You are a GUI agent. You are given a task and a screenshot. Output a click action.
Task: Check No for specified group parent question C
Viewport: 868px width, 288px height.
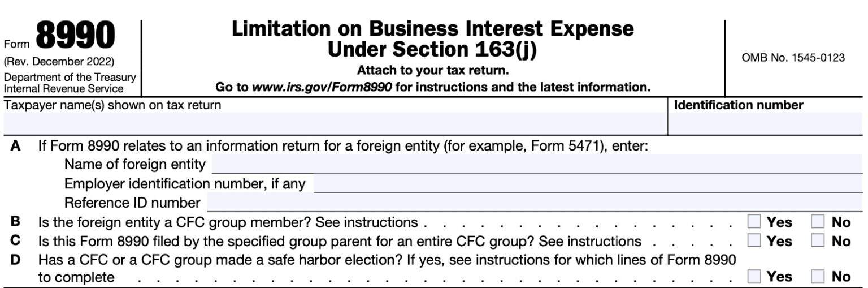pos(818,240)
